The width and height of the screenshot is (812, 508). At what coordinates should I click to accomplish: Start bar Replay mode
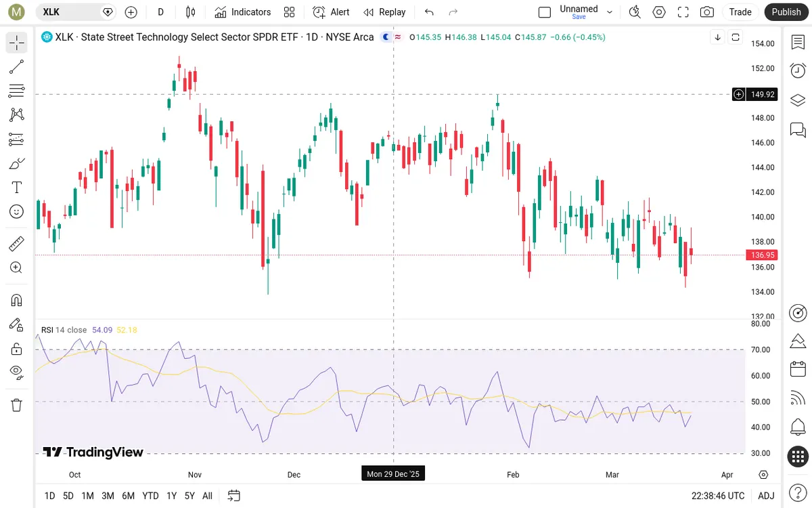[384, 12]
